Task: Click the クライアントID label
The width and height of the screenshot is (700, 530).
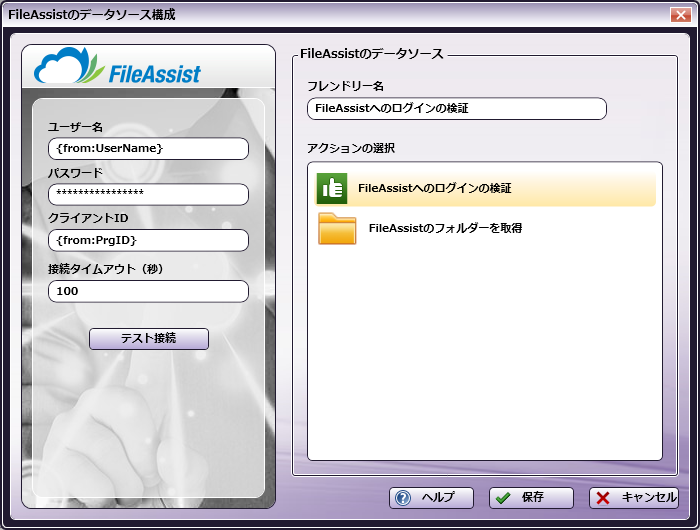Action: coord(88,218)
